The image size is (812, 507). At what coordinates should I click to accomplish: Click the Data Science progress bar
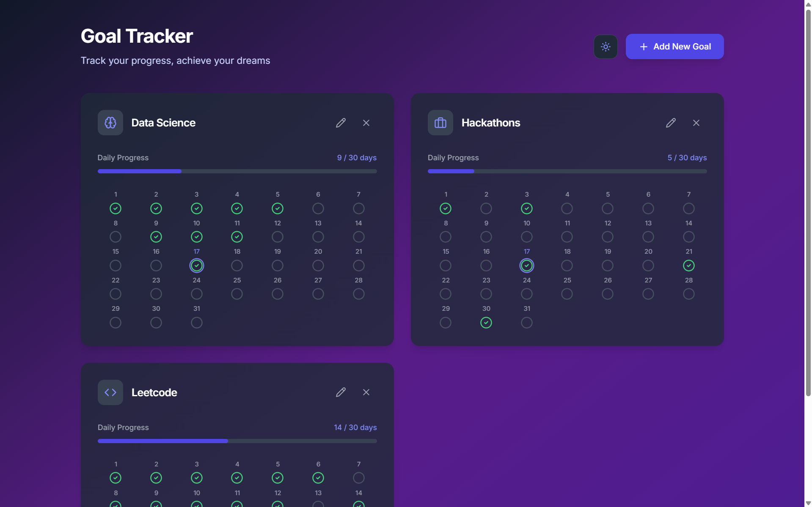tap(237, 171)
